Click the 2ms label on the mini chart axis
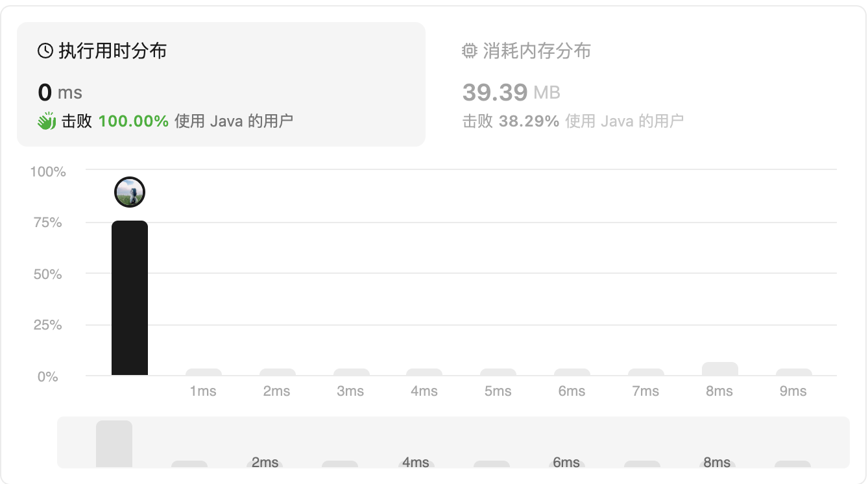Viewport: 868px width, 484px height. coord(266,463)
